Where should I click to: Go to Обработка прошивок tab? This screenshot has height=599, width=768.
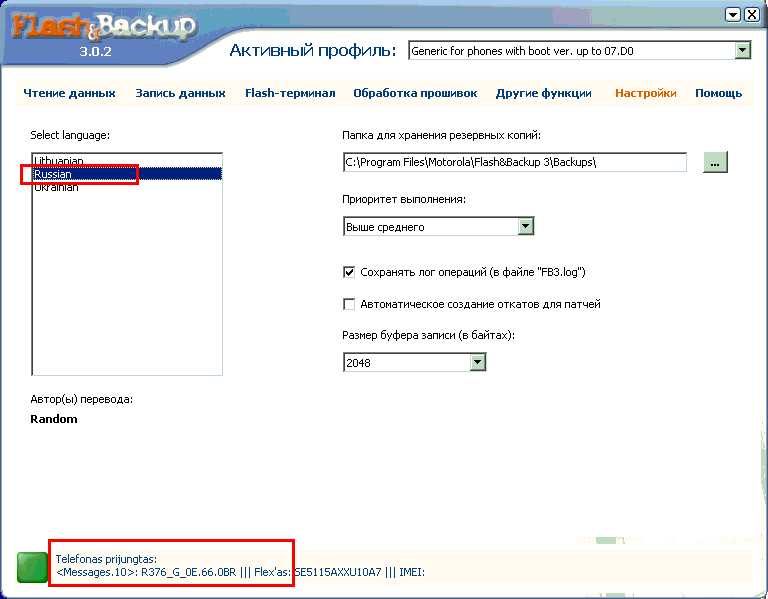(415, 93)
